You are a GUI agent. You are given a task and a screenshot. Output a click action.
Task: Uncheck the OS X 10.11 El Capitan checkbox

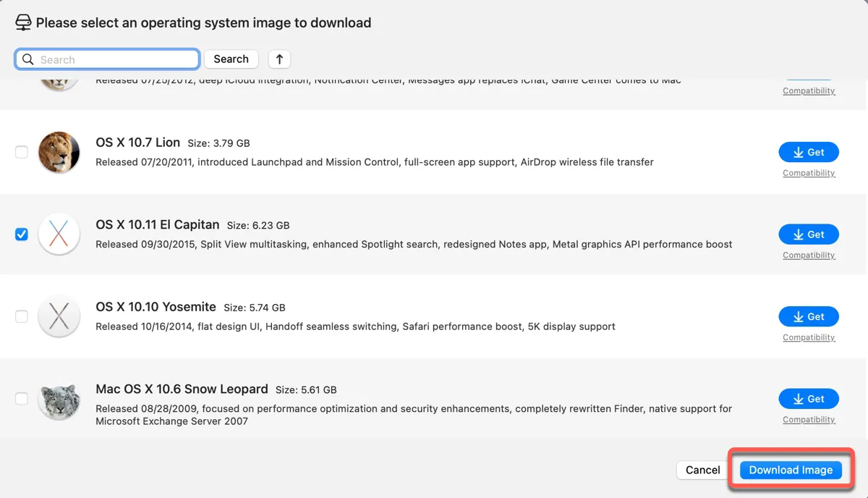(x=22, y=235)
